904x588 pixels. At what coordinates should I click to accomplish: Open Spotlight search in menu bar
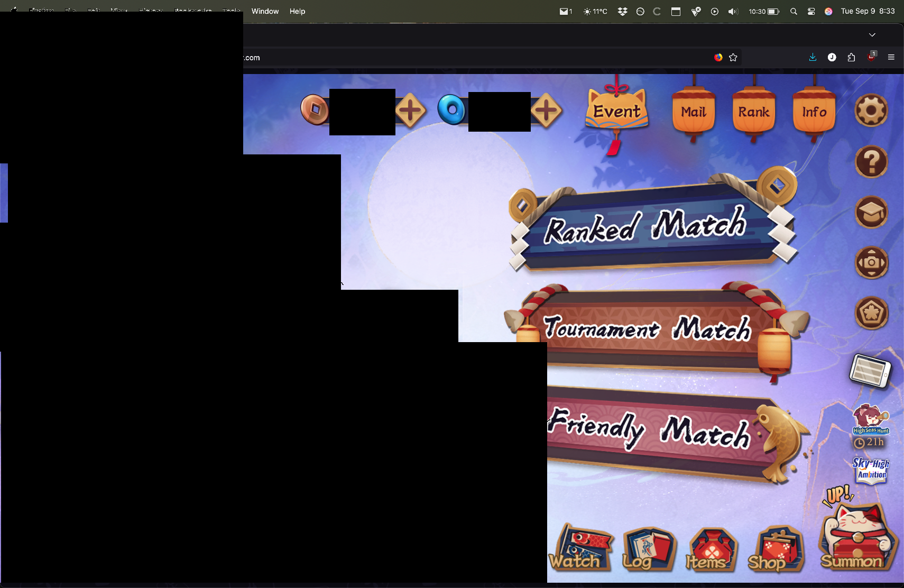click(x=794, y=11)
